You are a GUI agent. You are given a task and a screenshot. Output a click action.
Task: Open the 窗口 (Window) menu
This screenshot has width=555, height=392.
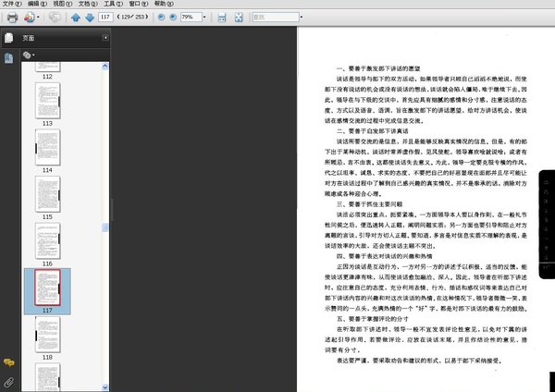click(139, 4)
